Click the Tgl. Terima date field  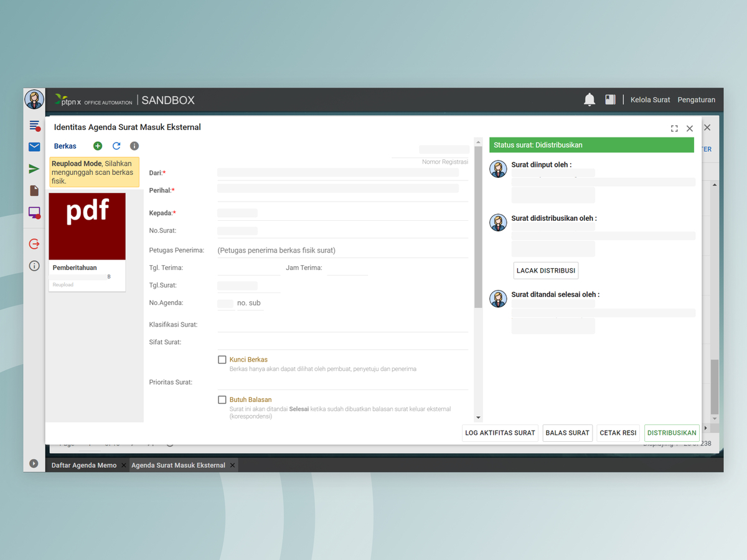click(x=249, y=268)
